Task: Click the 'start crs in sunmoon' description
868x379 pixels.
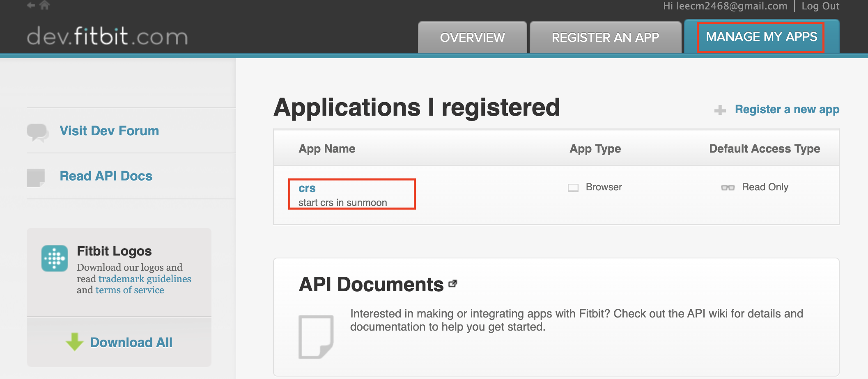Action: point(342,203)
